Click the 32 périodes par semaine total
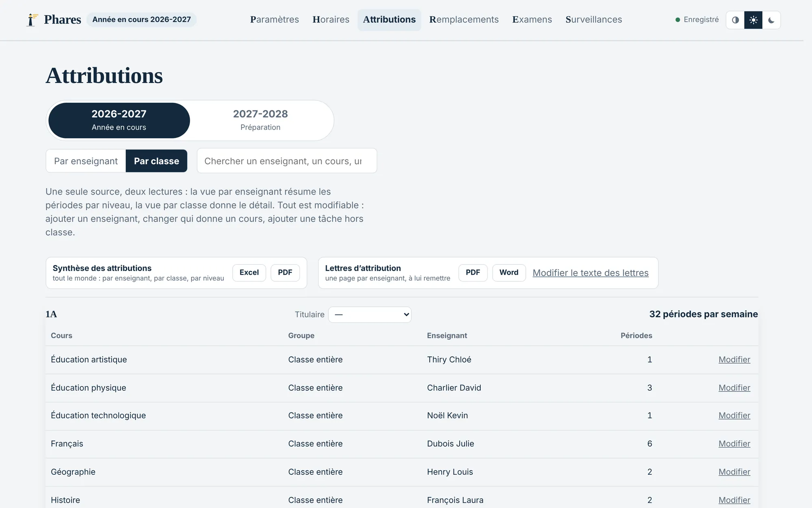This screenshot has height=508, width=812. (x=703, y=314)
